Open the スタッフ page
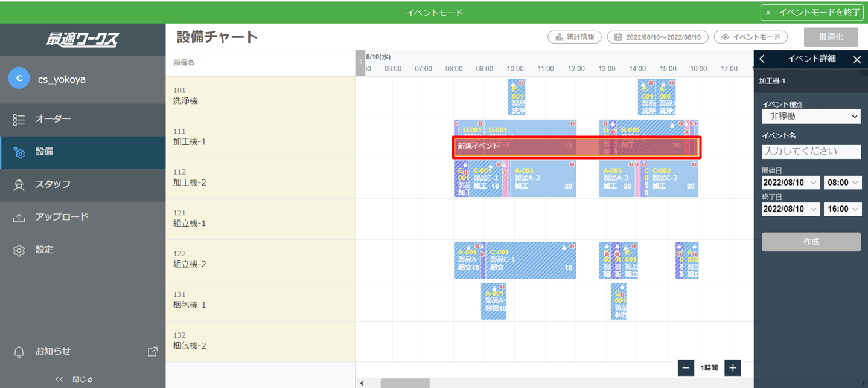Screen dimensions: 868x388 [83, 184]
